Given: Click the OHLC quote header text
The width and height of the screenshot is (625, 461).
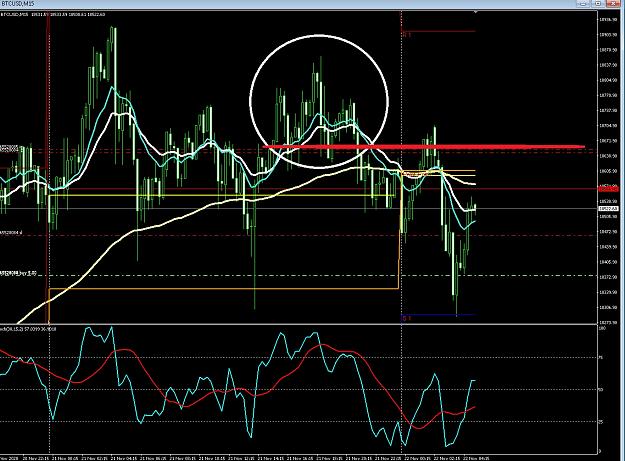Looking at the screenshot, I should [x=53, y=14].
